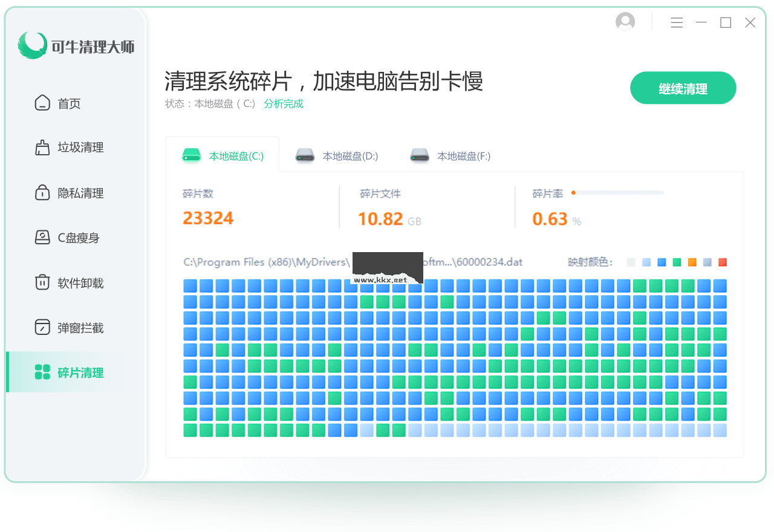Click the user avatar icon
The height and width of the screenshot is (532, 774).
pyautogui.click(x=625, y=21)
